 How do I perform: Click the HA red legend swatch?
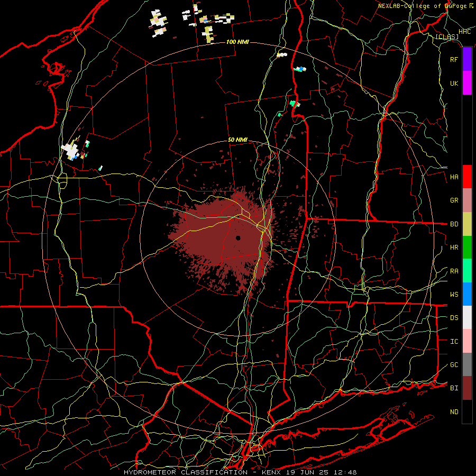(x=467, y=177)
